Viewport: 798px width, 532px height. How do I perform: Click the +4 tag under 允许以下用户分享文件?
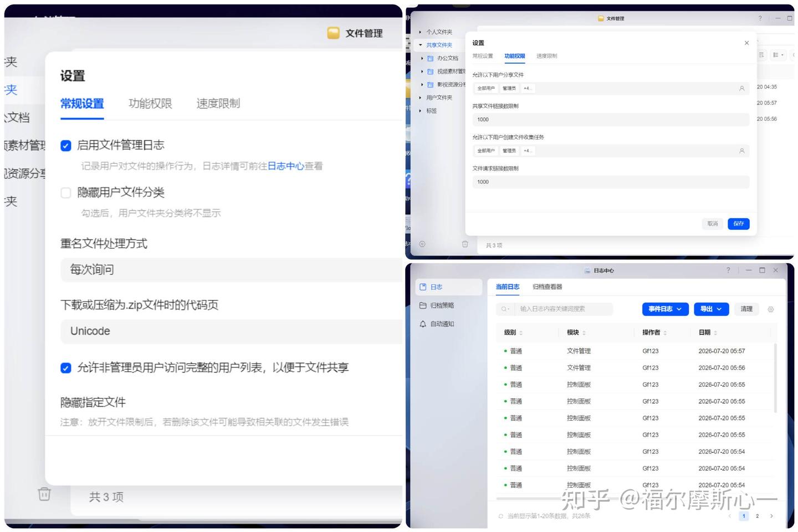527,88
